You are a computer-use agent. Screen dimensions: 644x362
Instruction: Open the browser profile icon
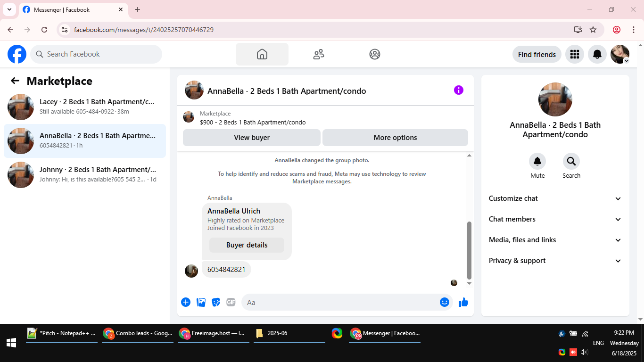617,30
